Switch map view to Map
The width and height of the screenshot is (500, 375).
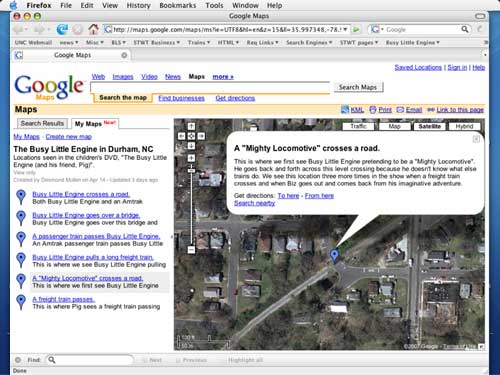394,126
